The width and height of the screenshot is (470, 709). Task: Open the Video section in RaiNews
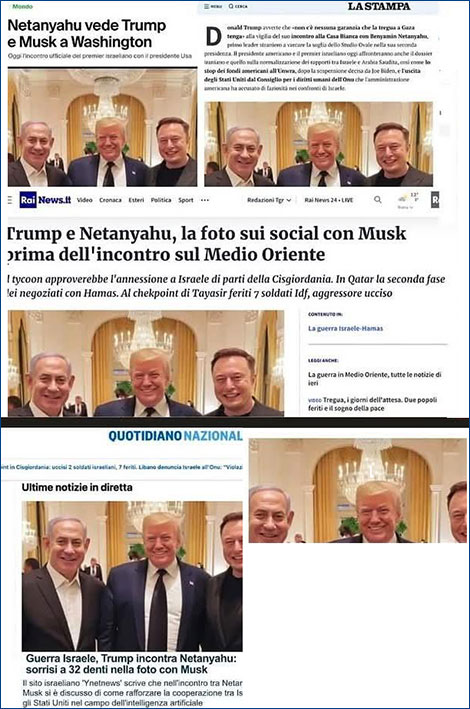pyautogui.click(x=85, y=200)
